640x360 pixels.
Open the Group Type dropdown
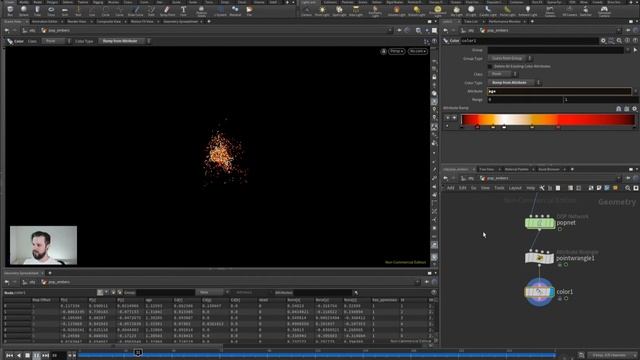coord(510,58)
